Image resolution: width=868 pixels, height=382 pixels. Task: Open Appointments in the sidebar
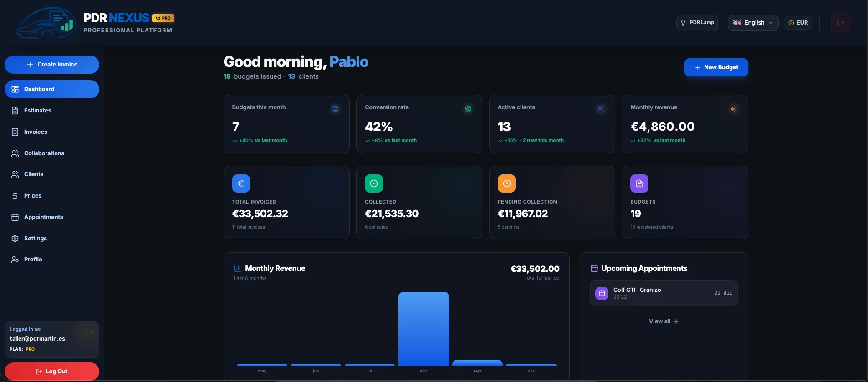pyautogui.click(x=52, y=217)
